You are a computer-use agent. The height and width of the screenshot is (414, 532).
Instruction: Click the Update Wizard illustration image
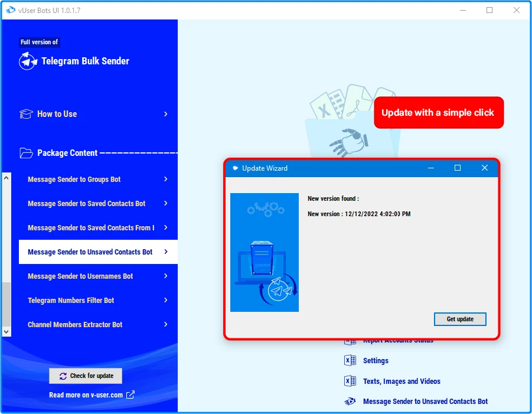(x=265, y=252)
